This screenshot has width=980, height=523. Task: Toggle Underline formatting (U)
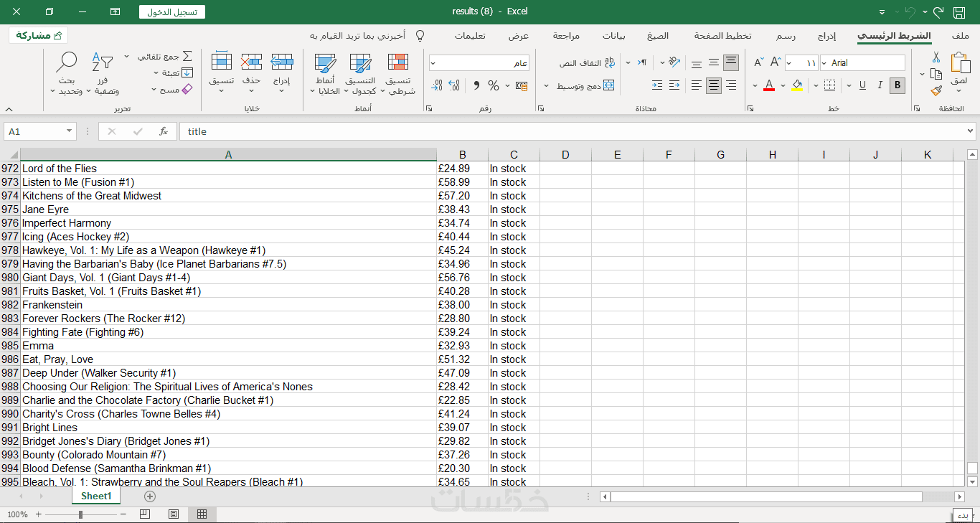pos(862,85)
